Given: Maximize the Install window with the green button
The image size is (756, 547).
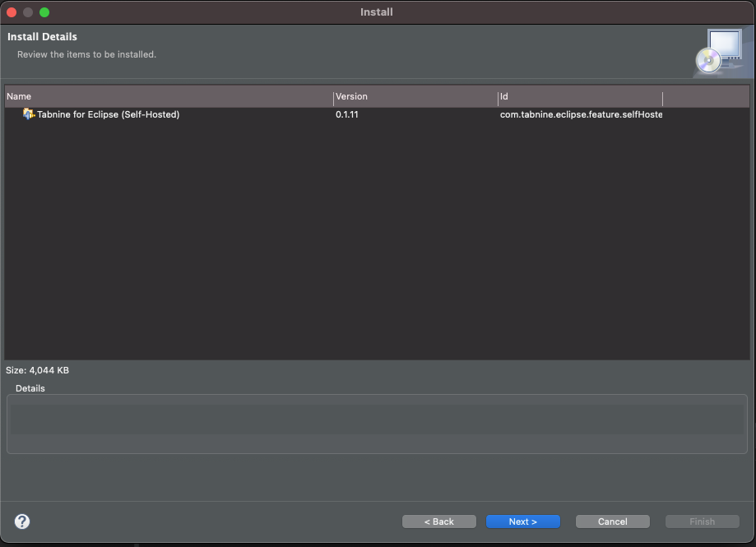Looking at the screenshot, I should tap(44, 12).
